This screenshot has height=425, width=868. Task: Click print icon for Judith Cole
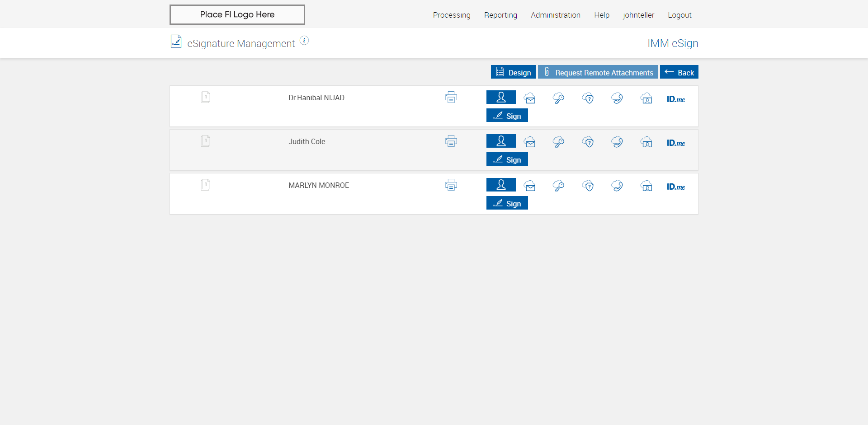[451, 141]
